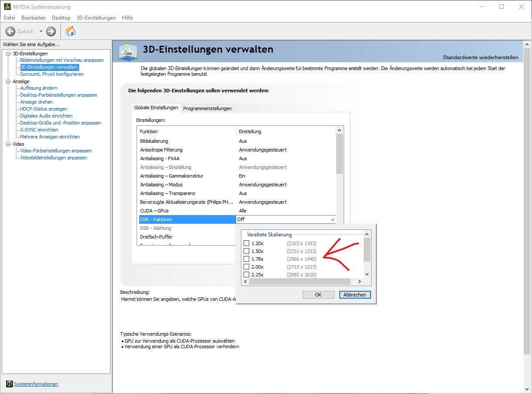This screenshot has height=394, width=532.
Task: Open Desktop-Größe und -Position anpassen
Action: coord(60,123)
